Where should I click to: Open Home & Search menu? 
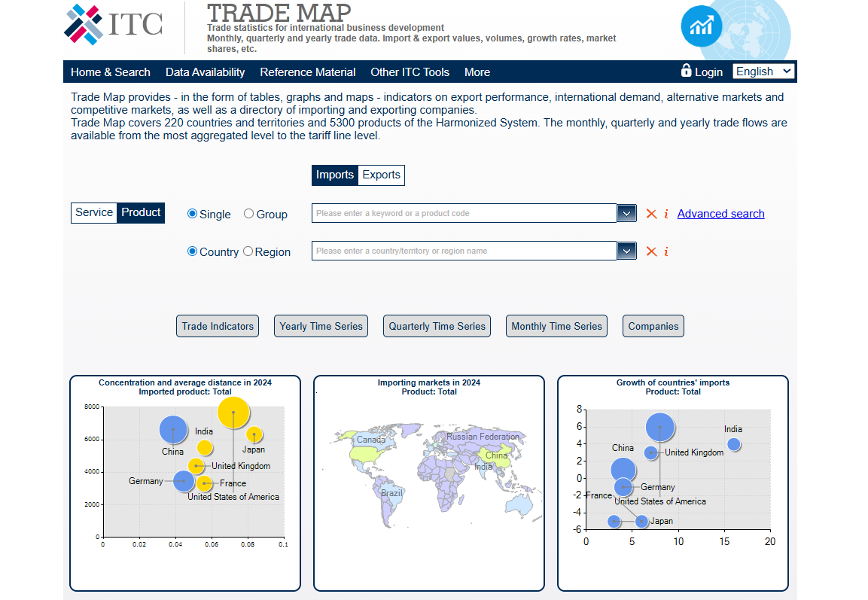pos(110,72)
